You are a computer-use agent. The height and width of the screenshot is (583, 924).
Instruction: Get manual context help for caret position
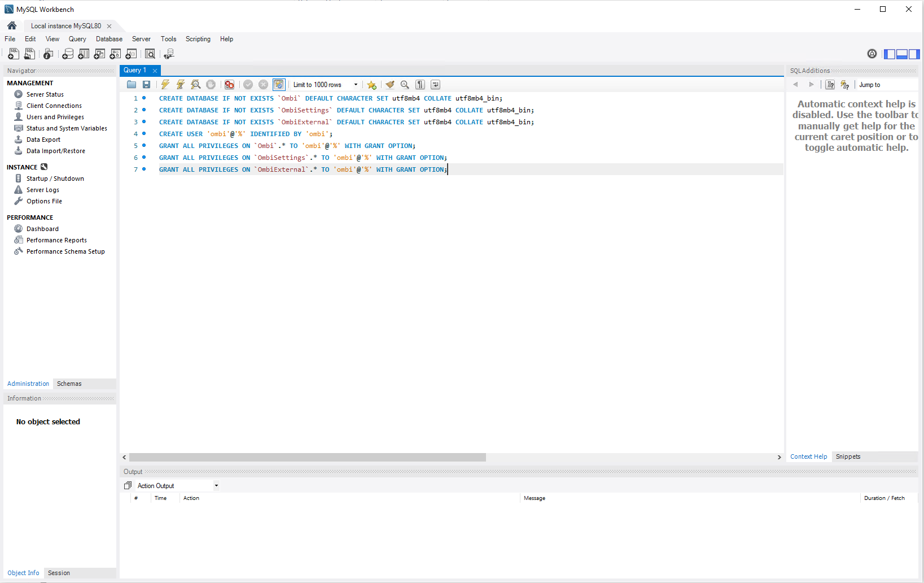coord(830,85)
